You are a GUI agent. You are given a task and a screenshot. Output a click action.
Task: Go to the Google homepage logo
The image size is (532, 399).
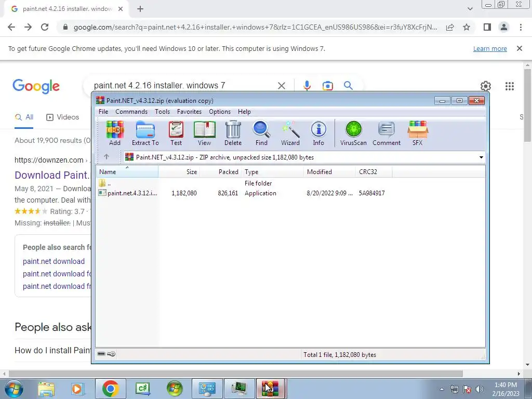pos(36,86)
